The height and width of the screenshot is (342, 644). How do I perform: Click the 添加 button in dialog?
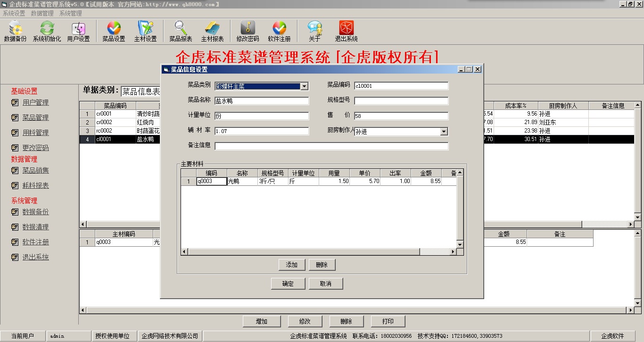pos(292,265)
